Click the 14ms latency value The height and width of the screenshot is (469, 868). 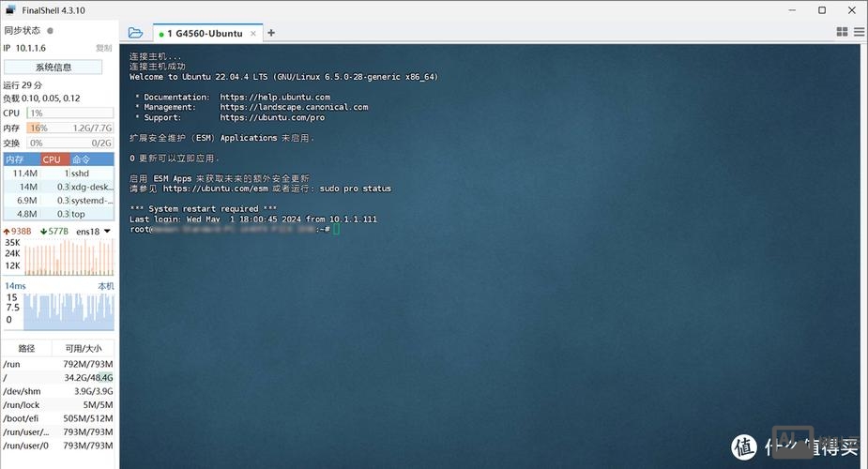[x=16, y=286]
